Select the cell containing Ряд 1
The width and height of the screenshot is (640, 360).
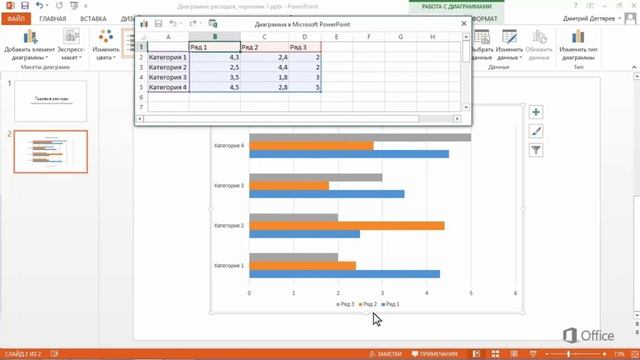[215, 47]
